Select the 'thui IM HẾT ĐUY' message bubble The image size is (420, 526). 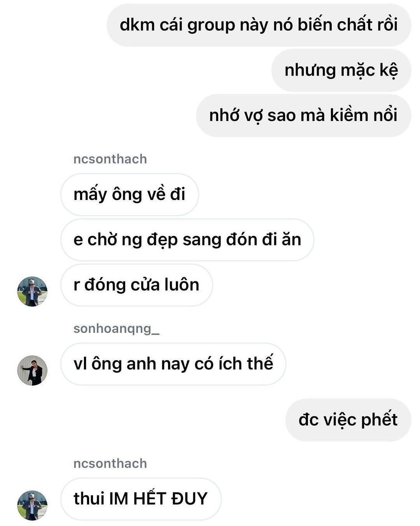tap(141, 499)
